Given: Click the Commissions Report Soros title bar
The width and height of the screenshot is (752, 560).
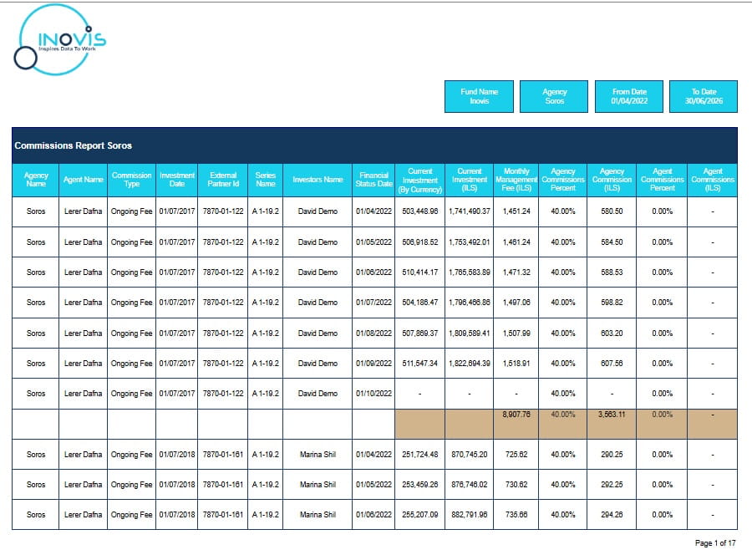Looking at the screenshot, I should tap(374, 145).
